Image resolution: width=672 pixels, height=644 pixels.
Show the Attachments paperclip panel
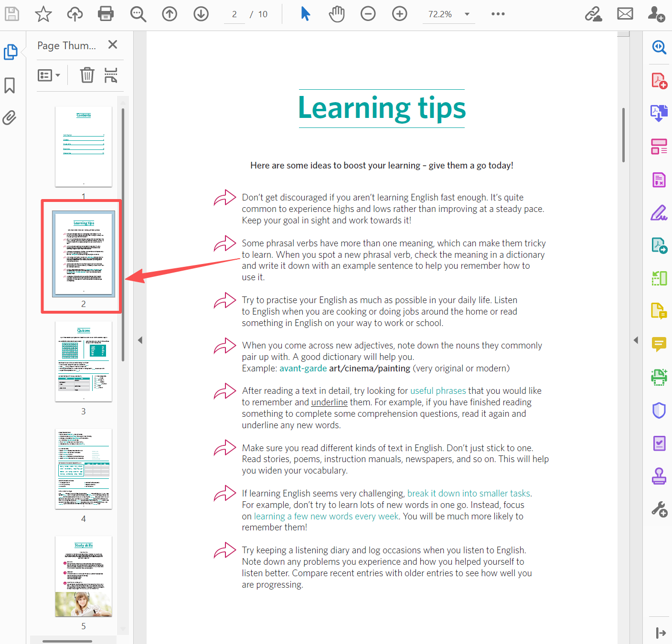[10, 117]
